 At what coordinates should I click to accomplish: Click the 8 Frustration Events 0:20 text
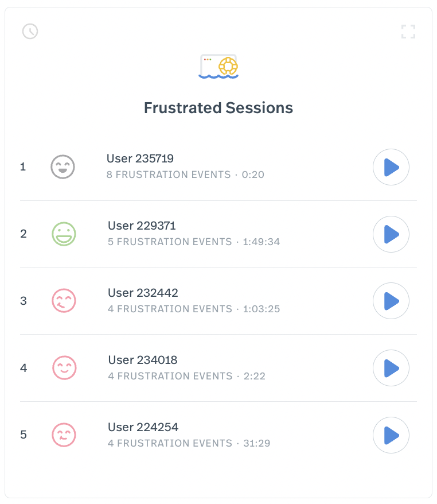tap(185, 175)
